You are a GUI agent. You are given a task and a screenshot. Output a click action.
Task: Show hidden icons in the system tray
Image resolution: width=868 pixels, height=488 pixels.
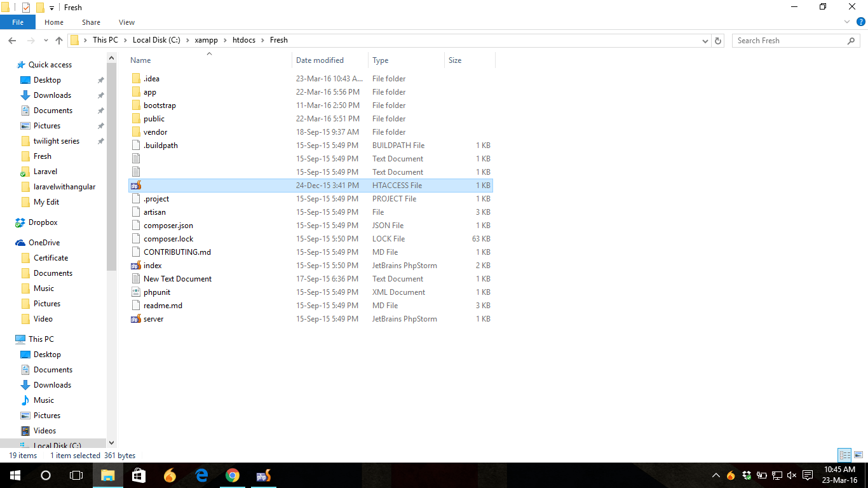716,475
